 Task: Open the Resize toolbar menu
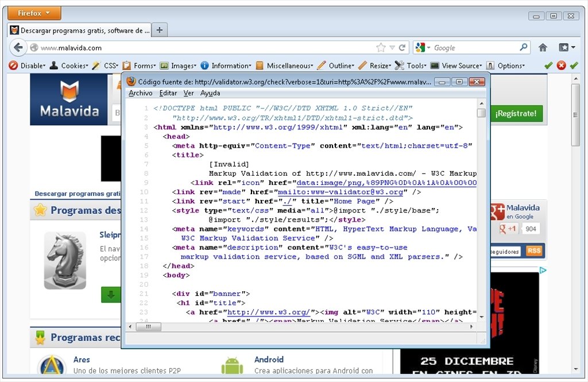click(375, 65)
